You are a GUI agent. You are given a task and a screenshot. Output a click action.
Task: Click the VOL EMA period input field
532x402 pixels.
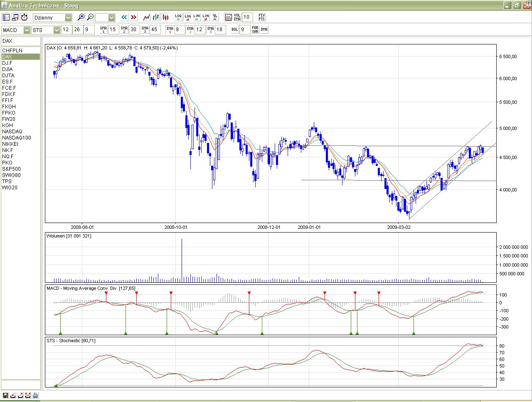tap(247, 17)
